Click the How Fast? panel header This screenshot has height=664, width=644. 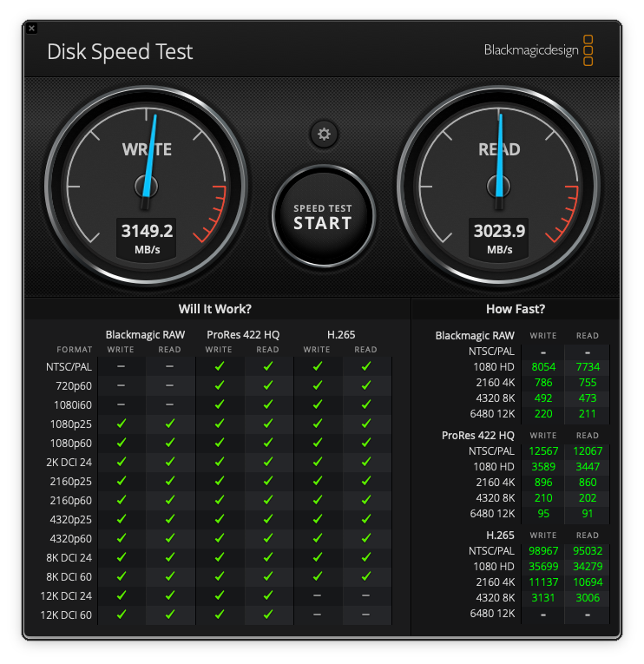pos(516,309)
